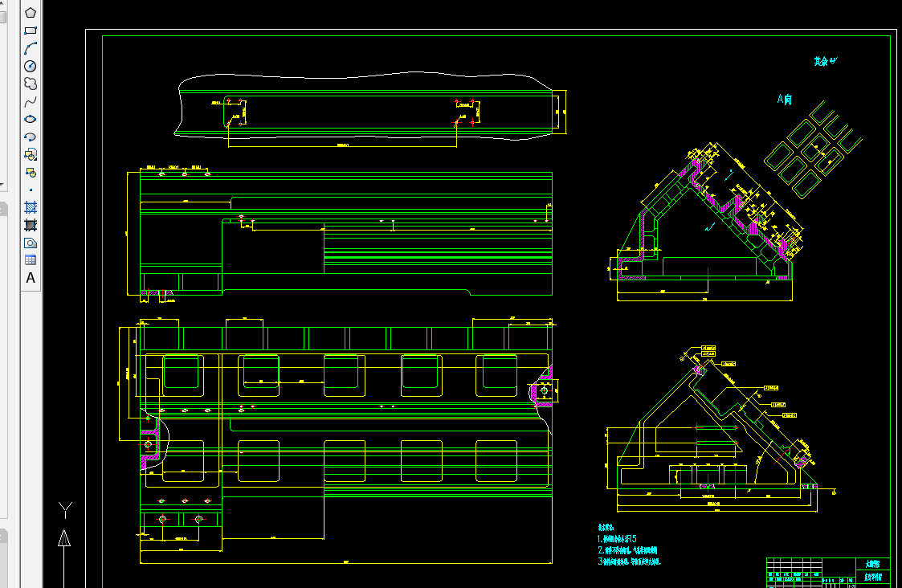The width and height of the screenshot is (902, 588).
Task: Open the Hatch tool
Action: coord(31,207)
